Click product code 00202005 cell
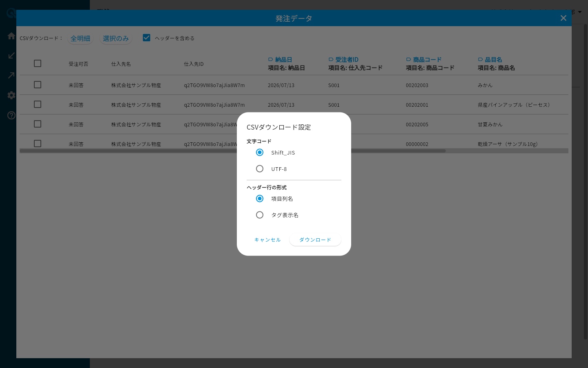588x368 pixels. pyautogui.click(x=417, y=125)
